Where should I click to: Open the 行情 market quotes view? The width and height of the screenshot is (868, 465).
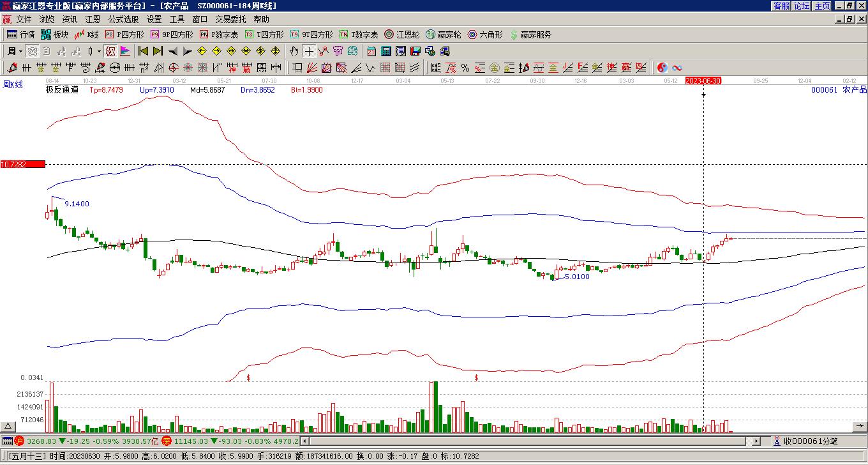(x=20, y=34)
